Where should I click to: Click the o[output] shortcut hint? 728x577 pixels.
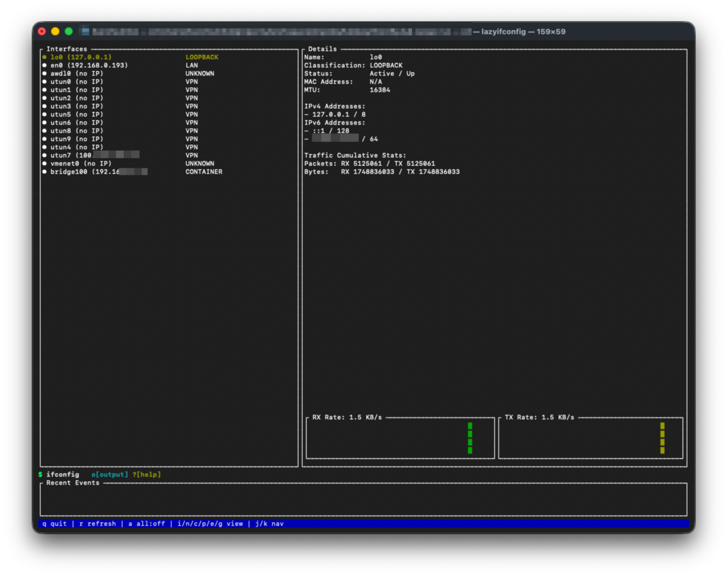(109, 475)
